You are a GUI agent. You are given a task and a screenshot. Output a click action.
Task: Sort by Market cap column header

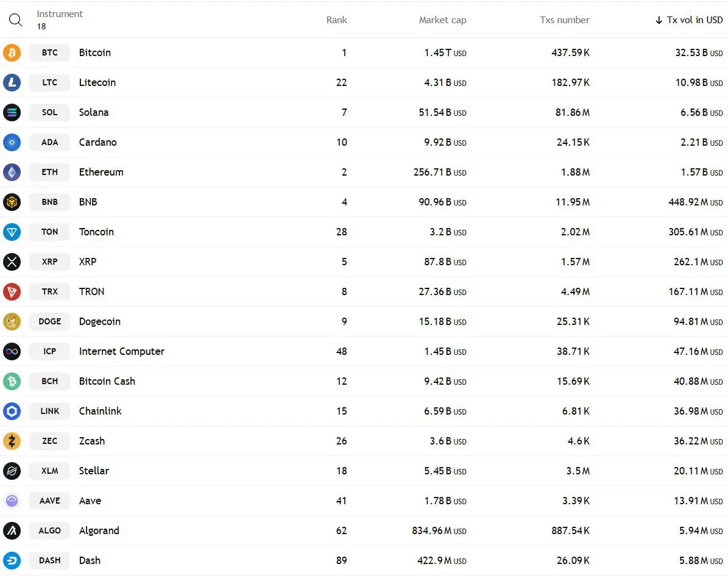tap(442, 20)
